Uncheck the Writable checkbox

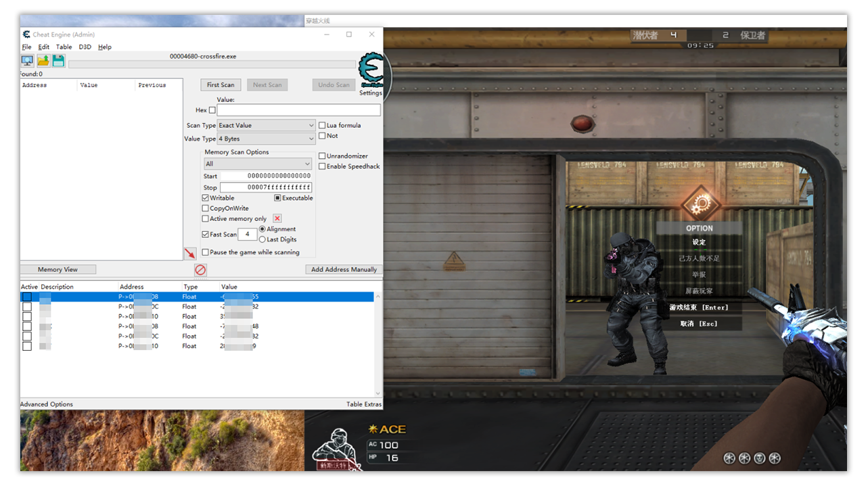206,198
